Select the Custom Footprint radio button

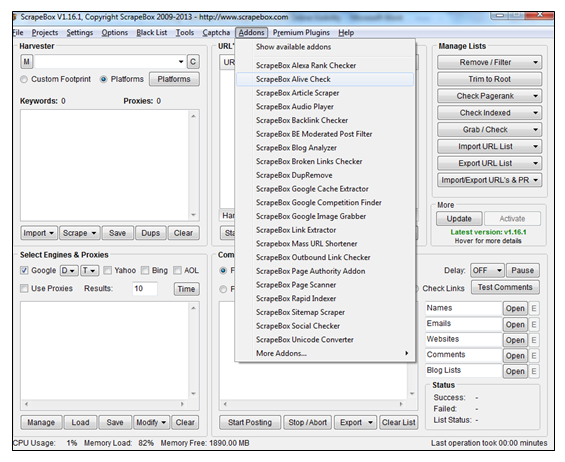24,79
